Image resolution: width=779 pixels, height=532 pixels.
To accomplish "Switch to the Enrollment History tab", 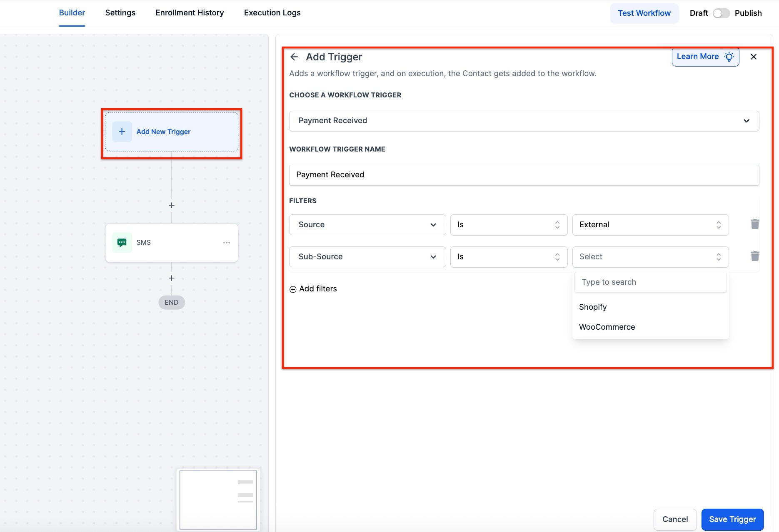I will [190, 13].
